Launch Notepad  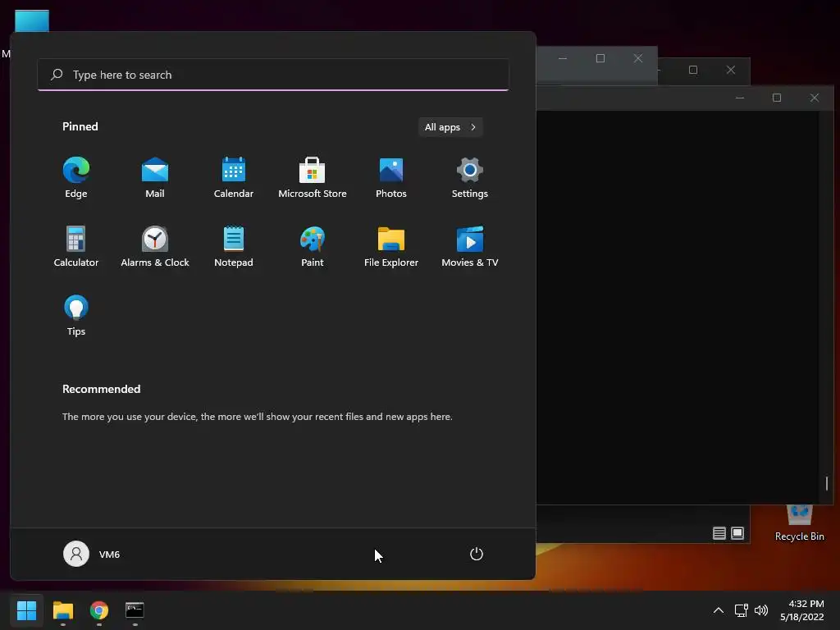pos(234,247)
